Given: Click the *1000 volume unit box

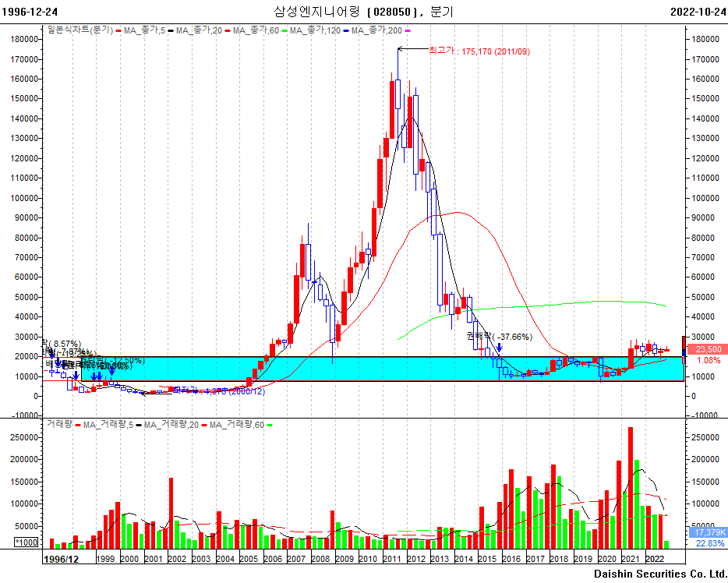Looking at the screenshot, I should pyautogui.click(x=27, y=542).
